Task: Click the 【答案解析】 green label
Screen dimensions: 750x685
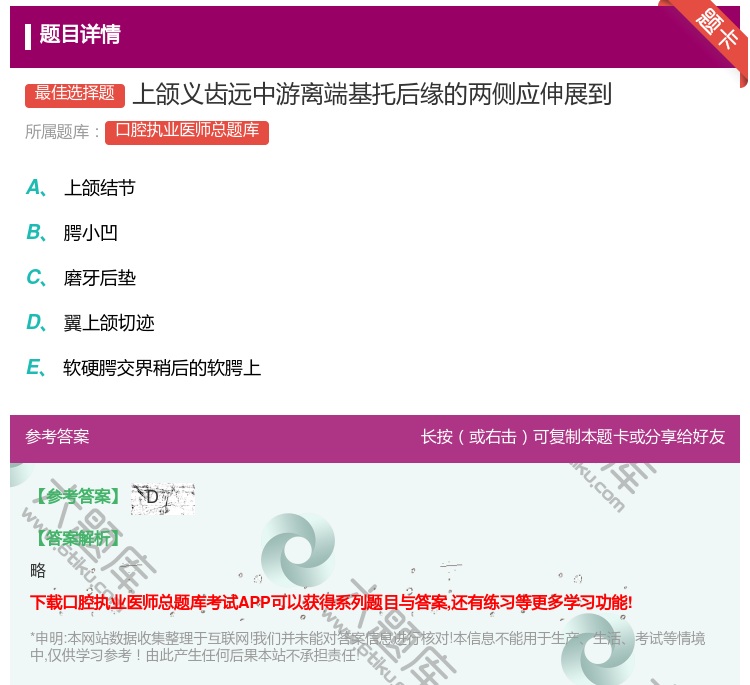Action: coord(77,538)
